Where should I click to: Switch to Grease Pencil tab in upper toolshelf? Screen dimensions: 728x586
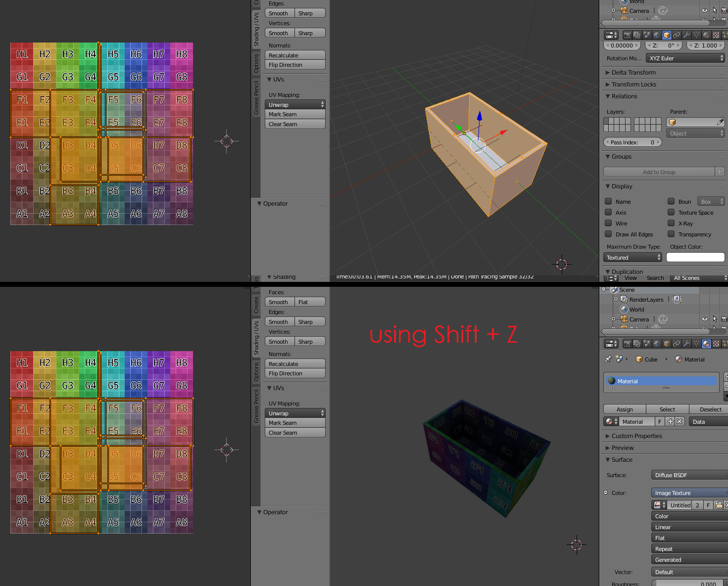point(256,98)
